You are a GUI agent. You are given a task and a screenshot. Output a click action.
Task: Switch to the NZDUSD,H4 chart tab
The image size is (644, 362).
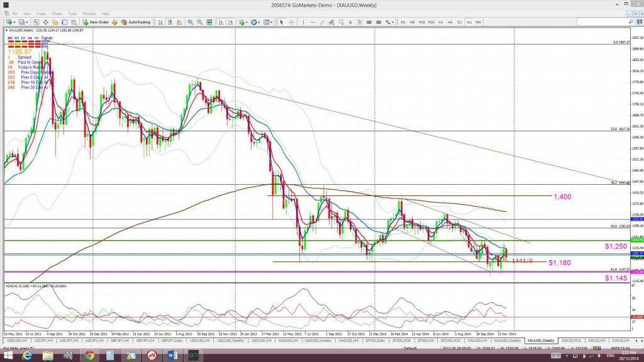point(17,341)
